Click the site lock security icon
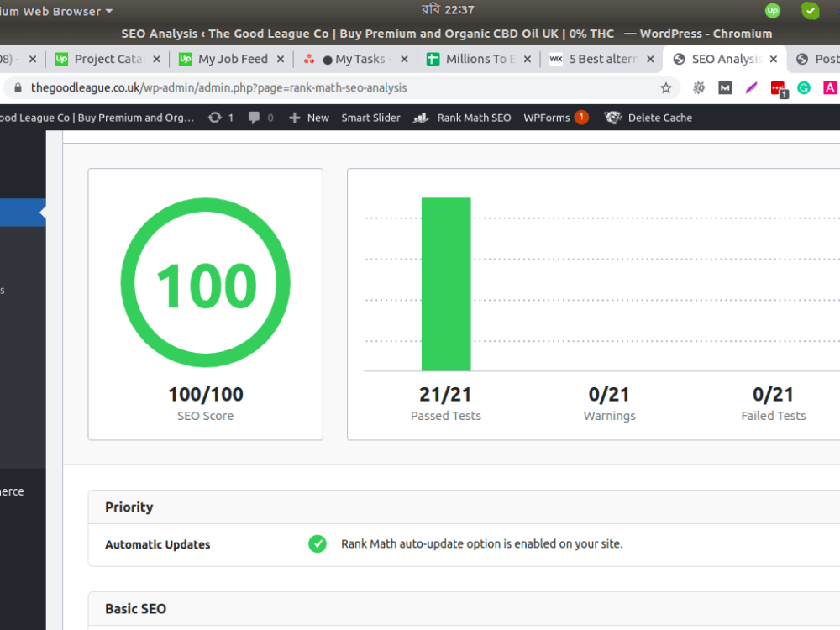840x630 pixels. [18, 88]
